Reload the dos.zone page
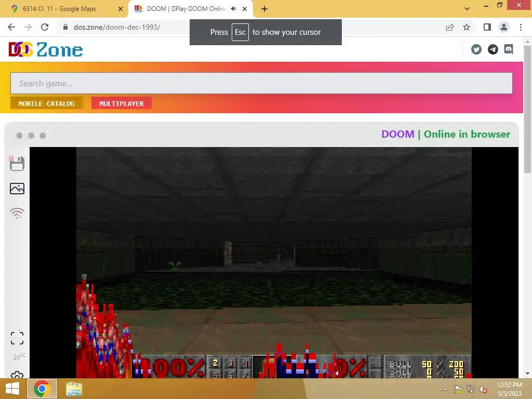532x399 pixels. click(45, 27)
